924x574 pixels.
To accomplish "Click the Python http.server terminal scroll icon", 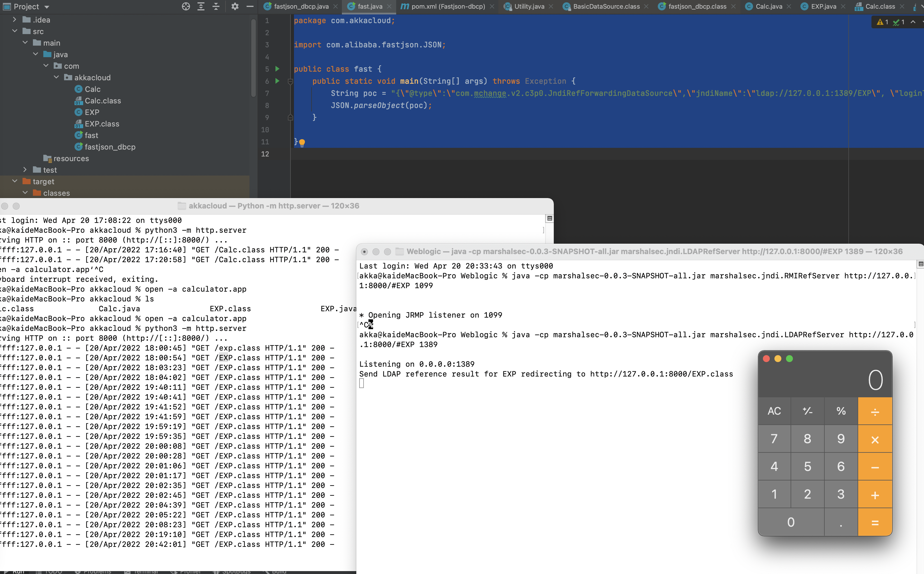I will tap(549, 218).
